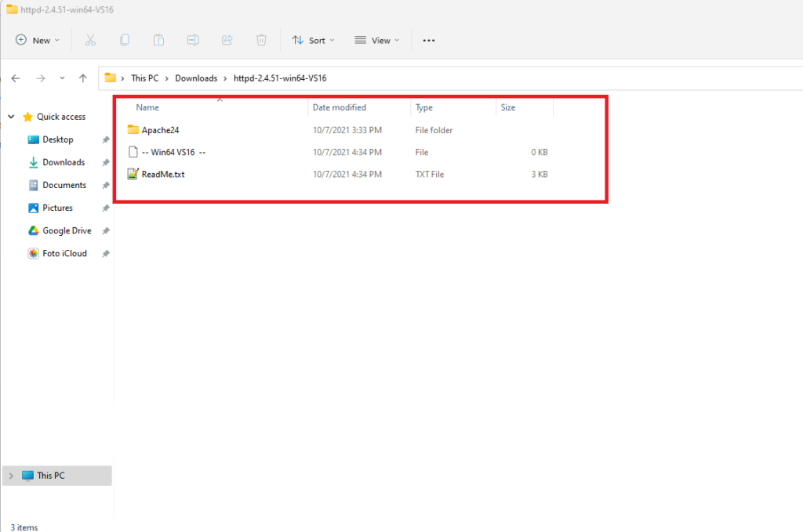
Task: Click chevron after This PC in breadcrumb
Action: coord(167,78)
